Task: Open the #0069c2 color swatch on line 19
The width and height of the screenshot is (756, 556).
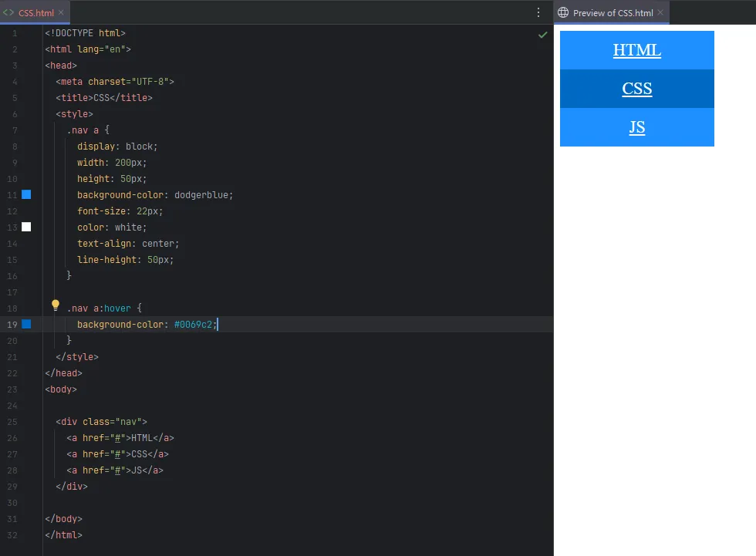Action: 26,324
